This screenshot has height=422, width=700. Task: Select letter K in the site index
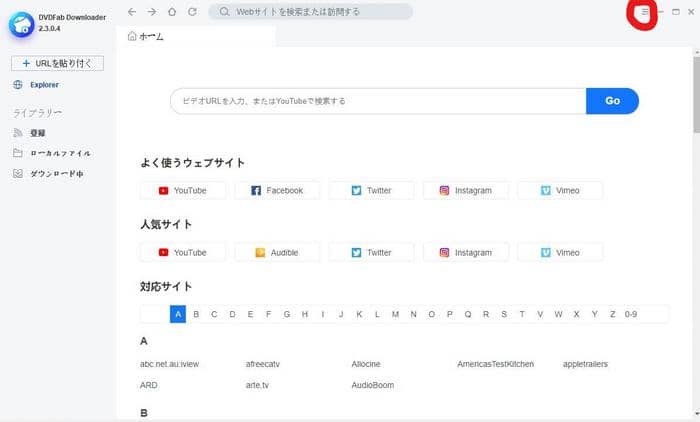pyautogui.click(x=359, y=314)
